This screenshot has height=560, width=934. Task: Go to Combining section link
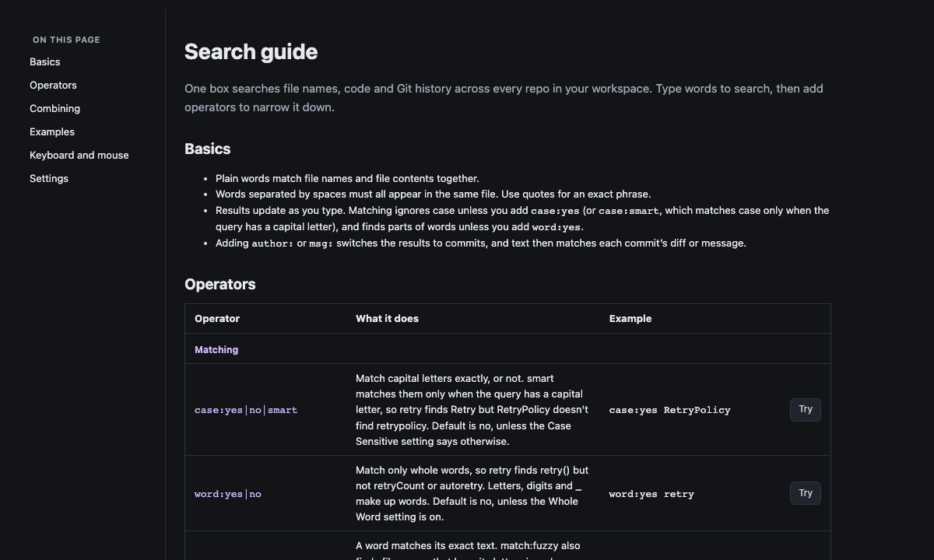point(54,108)
